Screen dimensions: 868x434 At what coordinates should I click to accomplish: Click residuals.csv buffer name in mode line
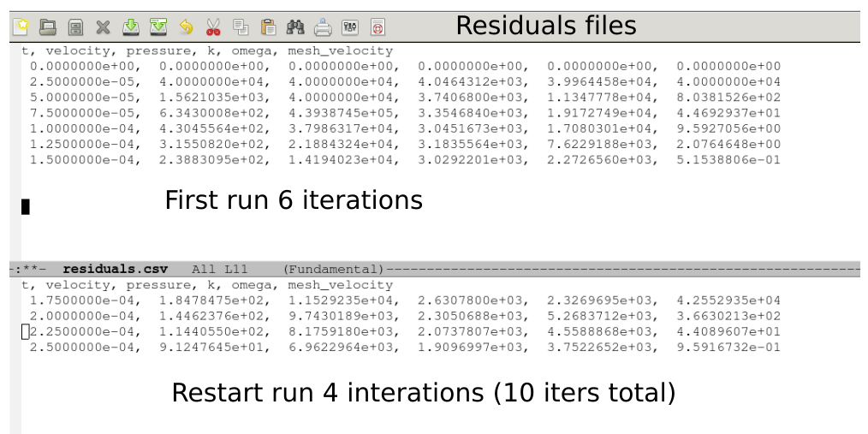click(115, 269)
